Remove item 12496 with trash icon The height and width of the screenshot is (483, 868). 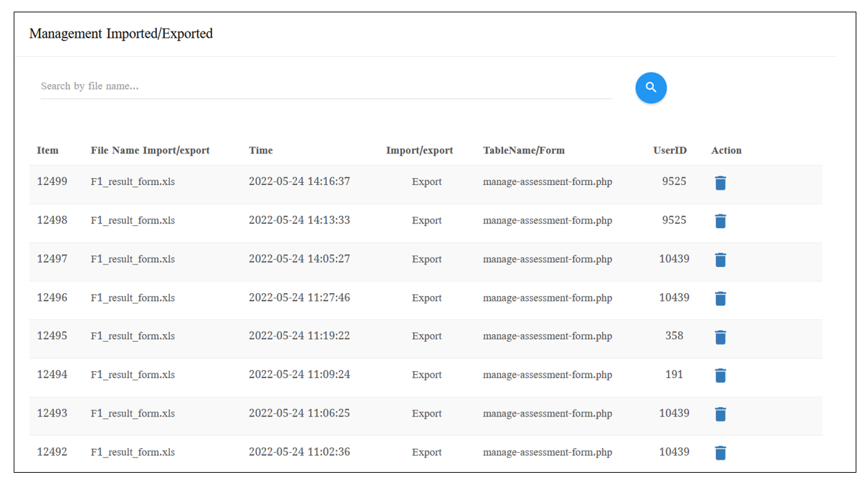pos(720,299)
